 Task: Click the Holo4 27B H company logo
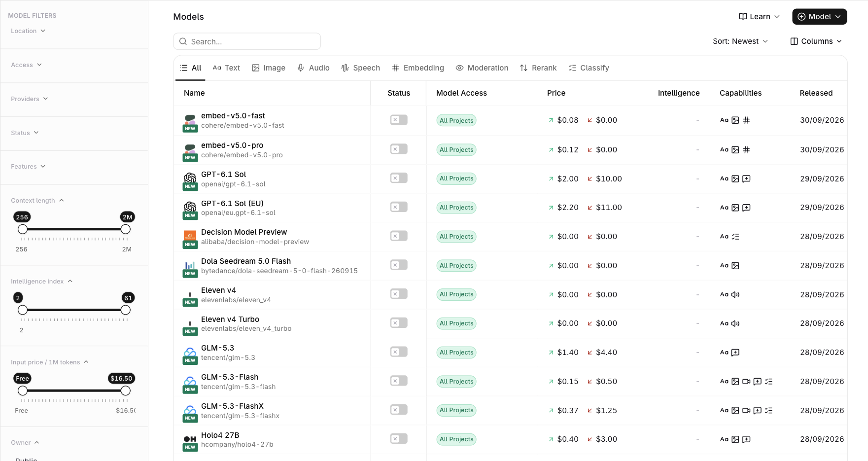(x=190, y=439)
